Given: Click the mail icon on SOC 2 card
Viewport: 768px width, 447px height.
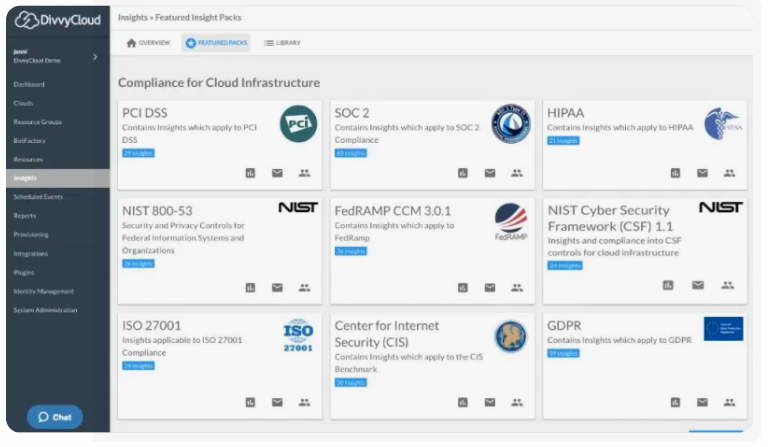Looking at the screenshot, I should 490,173.
